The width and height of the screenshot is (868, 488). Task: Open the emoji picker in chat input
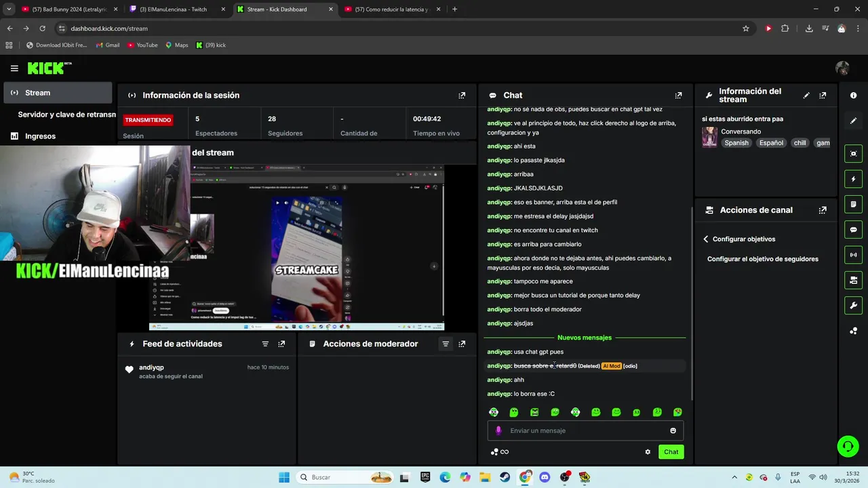pos(673,430)
